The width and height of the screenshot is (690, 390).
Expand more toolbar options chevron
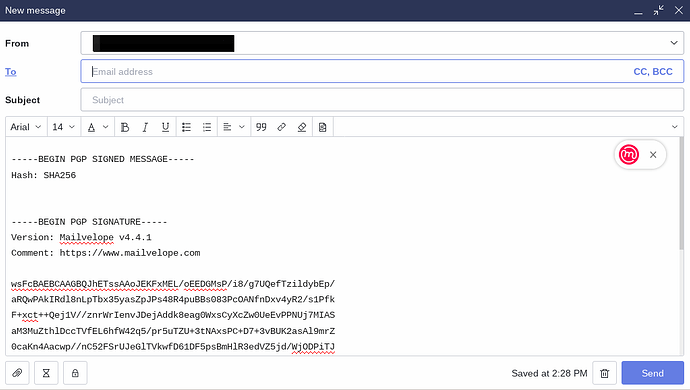(675, 127)
